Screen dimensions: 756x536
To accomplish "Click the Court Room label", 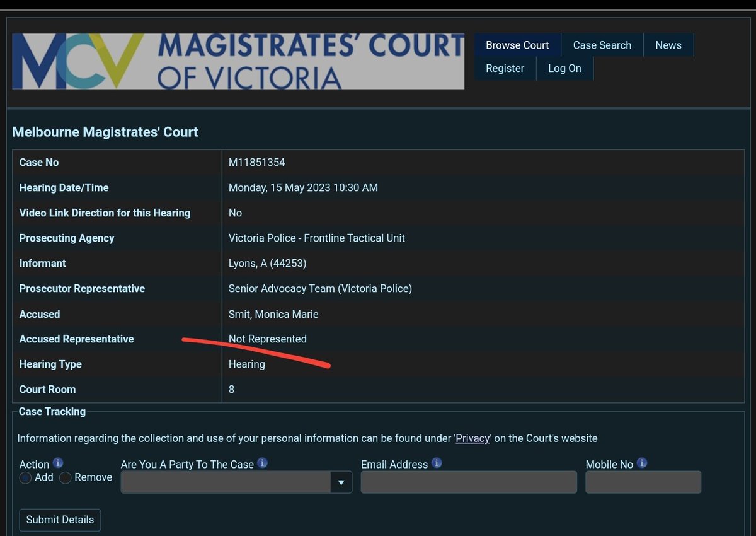I will [47, 389].
